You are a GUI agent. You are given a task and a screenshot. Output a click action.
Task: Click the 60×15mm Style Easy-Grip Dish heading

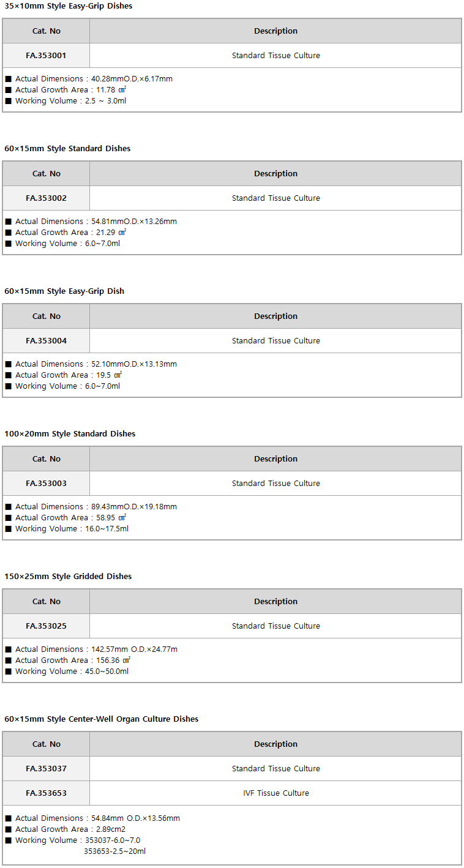(64, 291)
